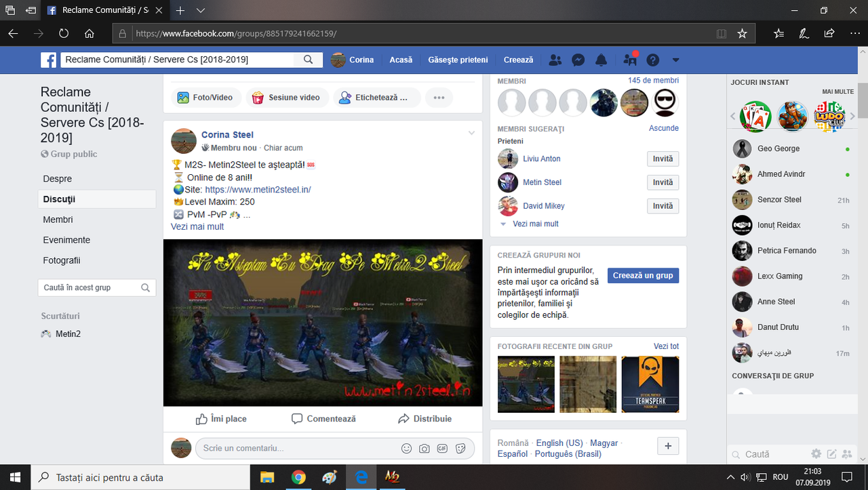Open Chrome from the taskbar
868x490 pixels.
coord(298,477)
